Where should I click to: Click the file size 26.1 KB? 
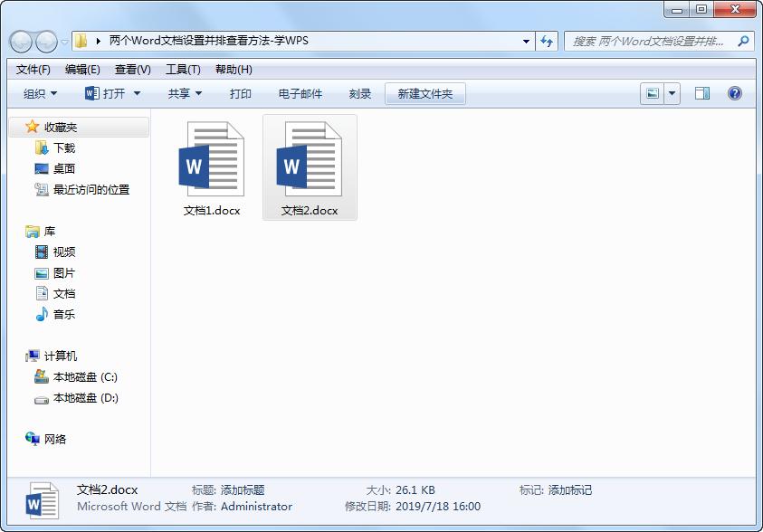pos(415,490)
